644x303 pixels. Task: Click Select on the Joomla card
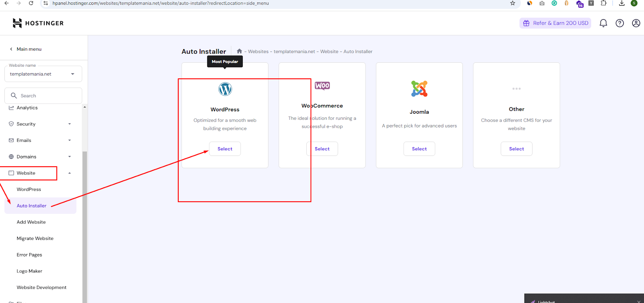419,149
